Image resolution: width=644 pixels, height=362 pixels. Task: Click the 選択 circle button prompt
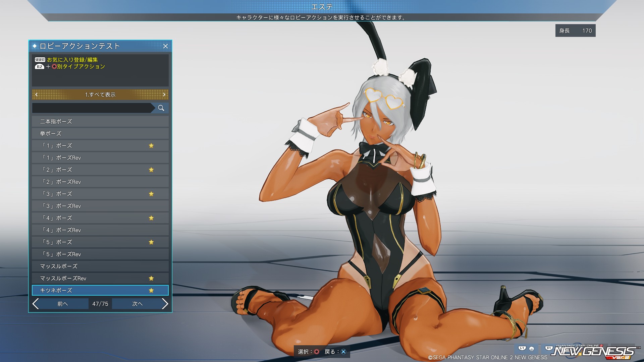[x=316, y=352]
